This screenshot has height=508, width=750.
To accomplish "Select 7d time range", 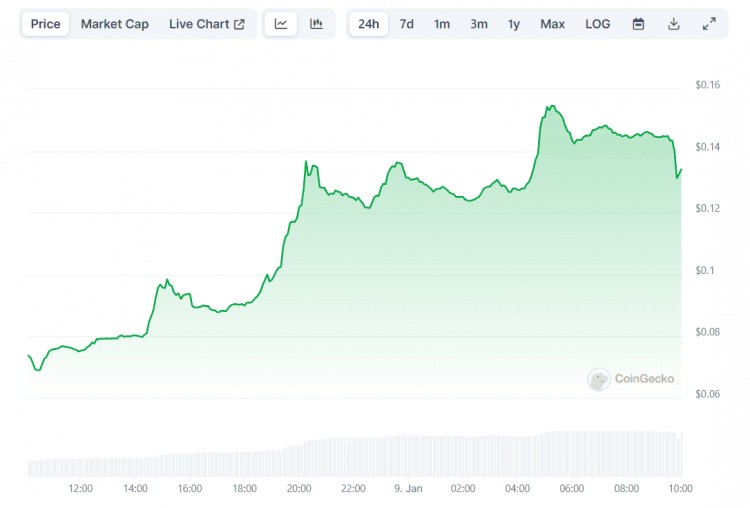I will click(407, 24).
